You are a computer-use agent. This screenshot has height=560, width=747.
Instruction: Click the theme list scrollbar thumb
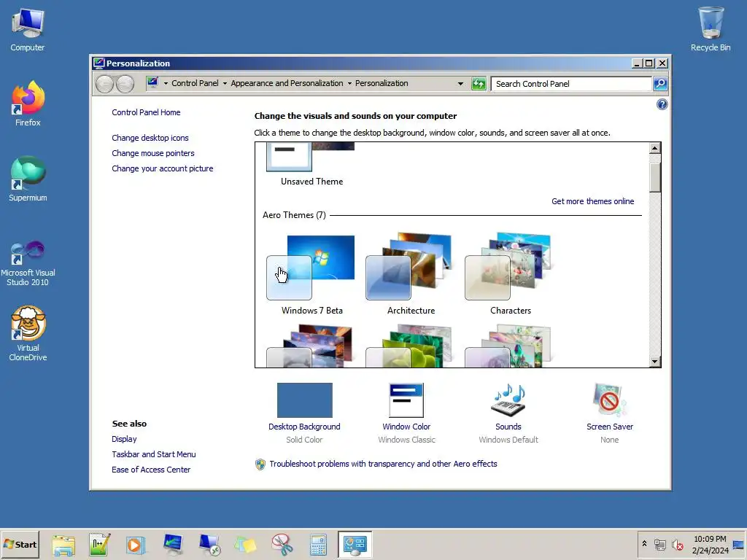click(x=654, y=177)
